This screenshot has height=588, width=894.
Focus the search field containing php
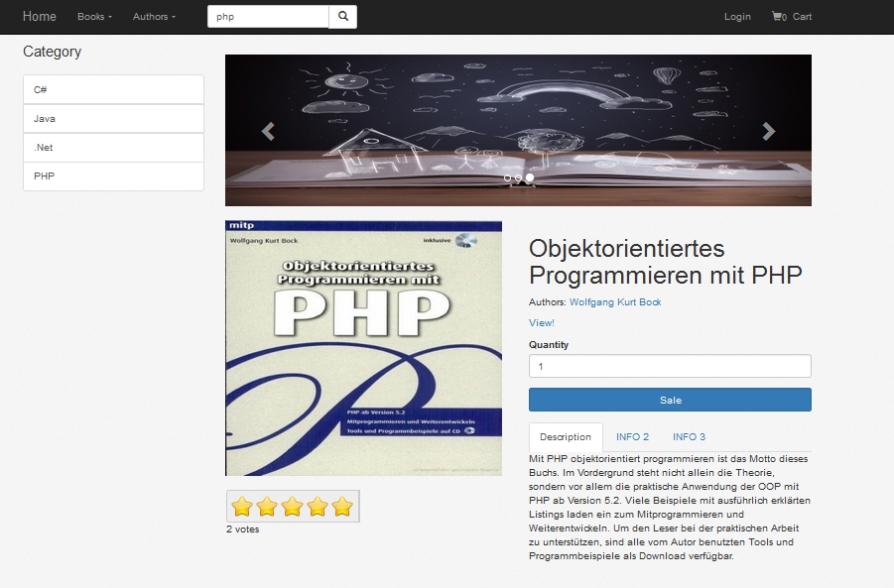(x=268, y=17)
